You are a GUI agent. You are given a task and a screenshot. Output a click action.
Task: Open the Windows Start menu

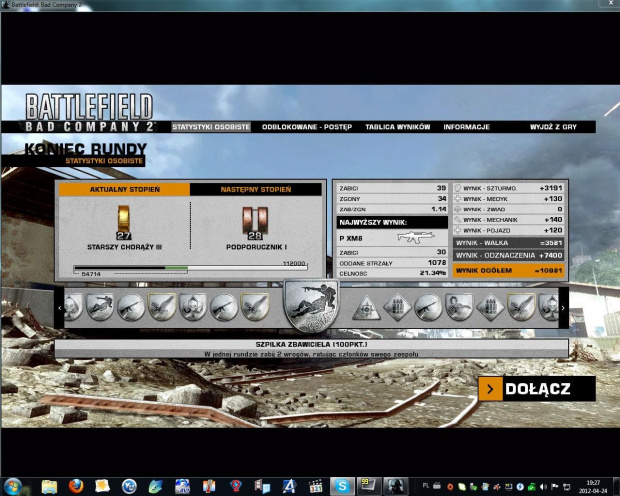point(13,486)
